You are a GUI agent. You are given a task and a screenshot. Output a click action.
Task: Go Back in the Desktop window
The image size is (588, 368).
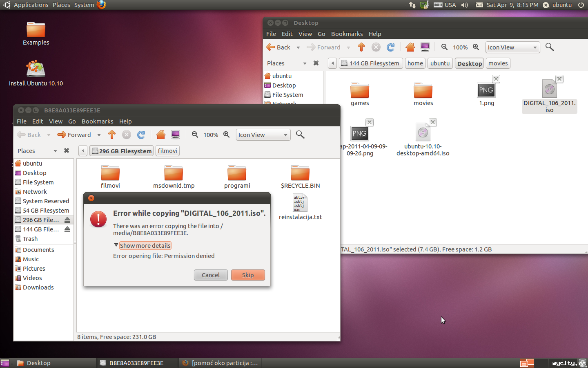[x=278, y=47]
